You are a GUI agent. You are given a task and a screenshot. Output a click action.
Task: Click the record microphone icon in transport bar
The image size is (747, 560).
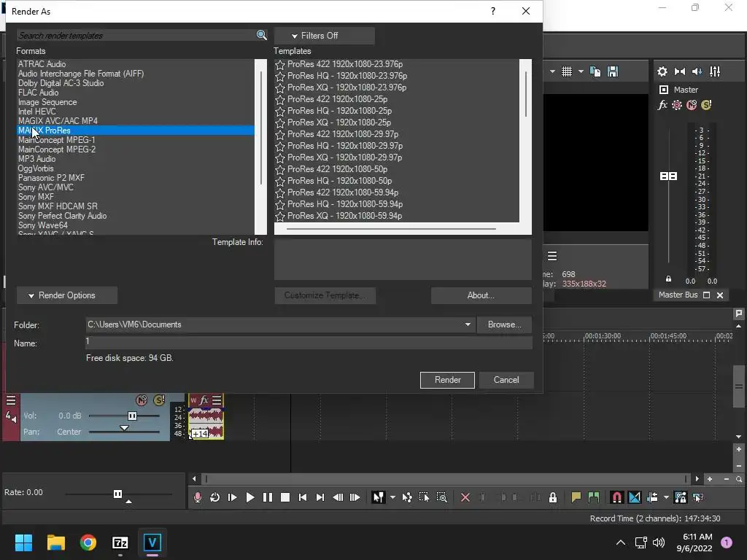point(198,497)
